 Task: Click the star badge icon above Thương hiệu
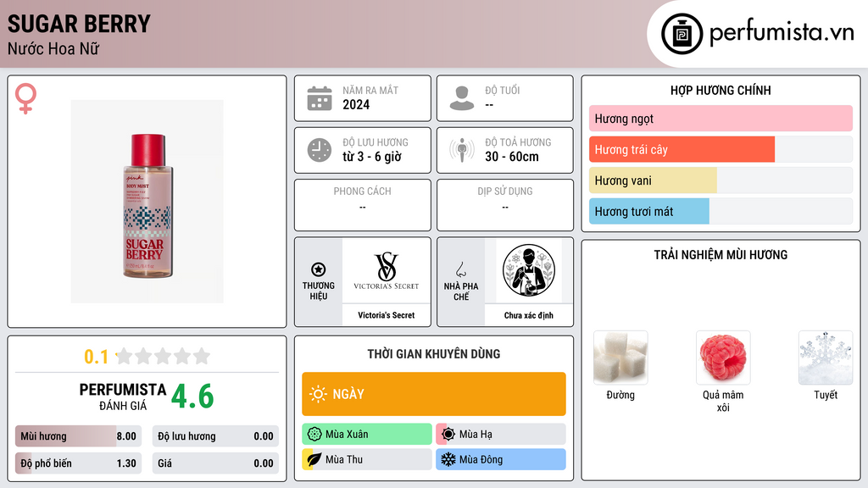coord(319,269)
